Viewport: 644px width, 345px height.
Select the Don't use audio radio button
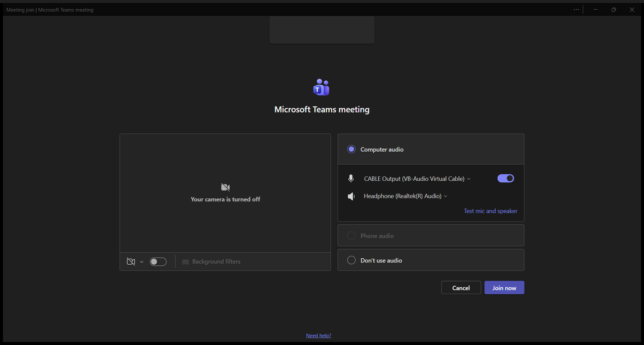[x=351, y=260]
